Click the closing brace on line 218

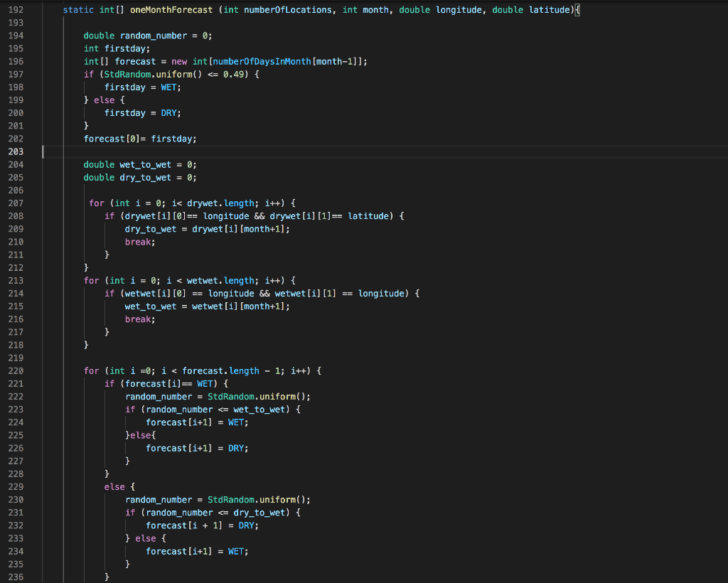(86, 344)
